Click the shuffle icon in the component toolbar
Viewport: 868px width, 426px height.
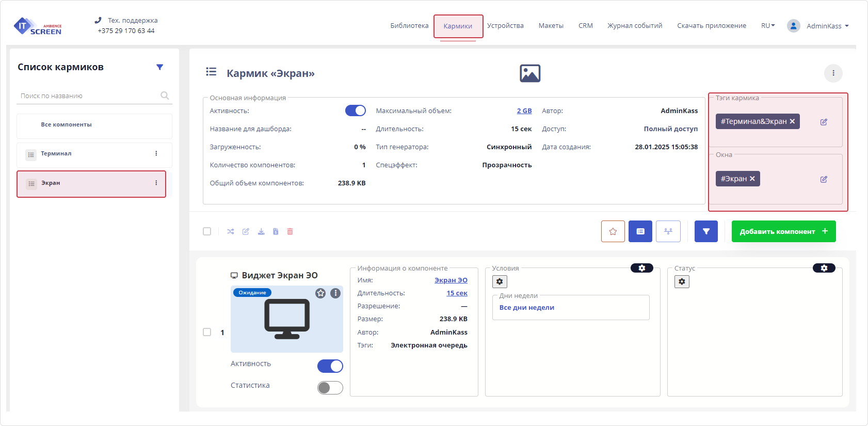tap(231, 231)
